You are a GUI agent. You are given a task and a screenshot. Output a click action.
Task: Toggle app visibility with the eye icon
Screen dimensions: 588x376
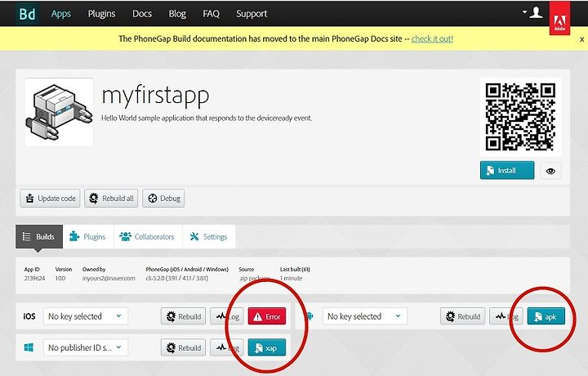(550, 171)
